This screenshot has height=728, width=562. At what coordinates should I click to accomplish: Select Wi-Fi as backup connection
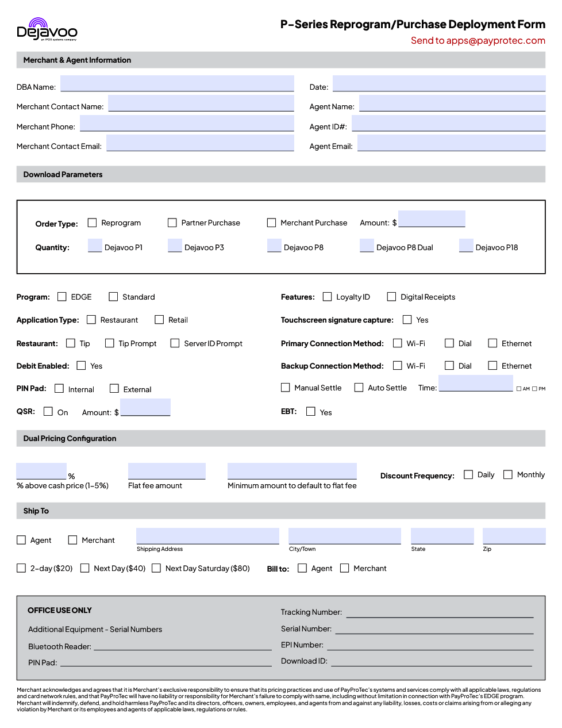click(398, 366)
